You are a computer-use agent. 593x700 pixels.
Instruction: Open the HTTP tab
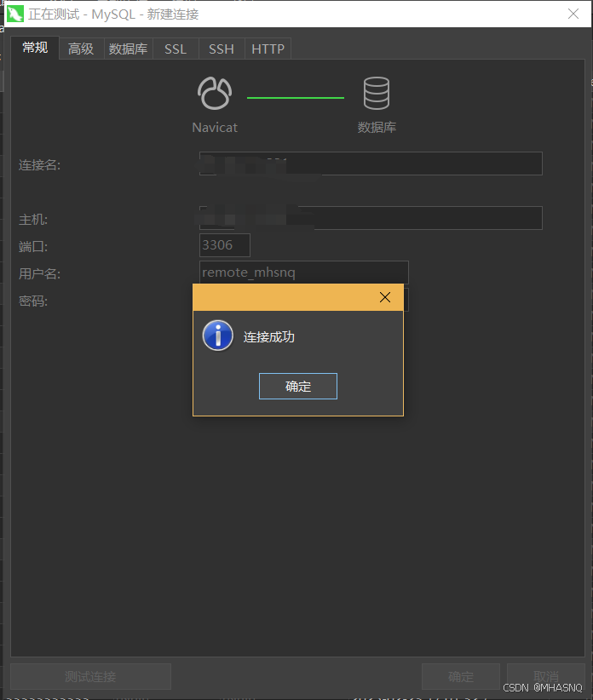tap(268, 49)
